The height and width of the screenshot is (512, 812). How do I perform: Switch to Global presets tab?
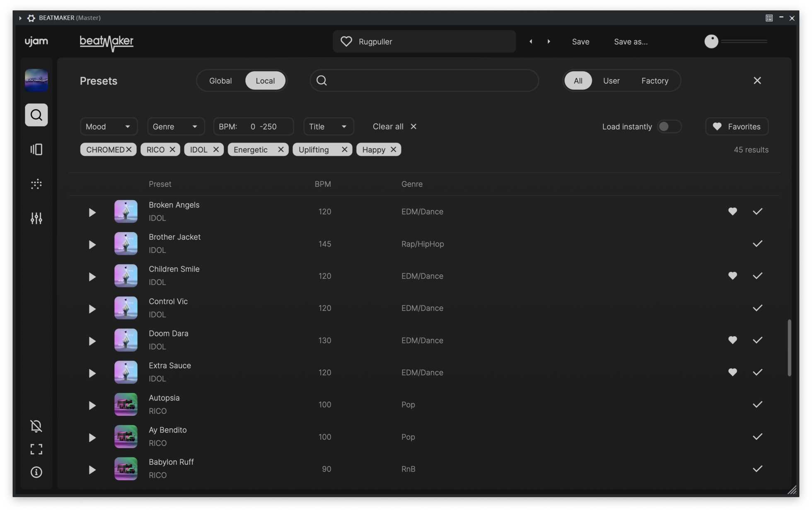coord(220,80)
